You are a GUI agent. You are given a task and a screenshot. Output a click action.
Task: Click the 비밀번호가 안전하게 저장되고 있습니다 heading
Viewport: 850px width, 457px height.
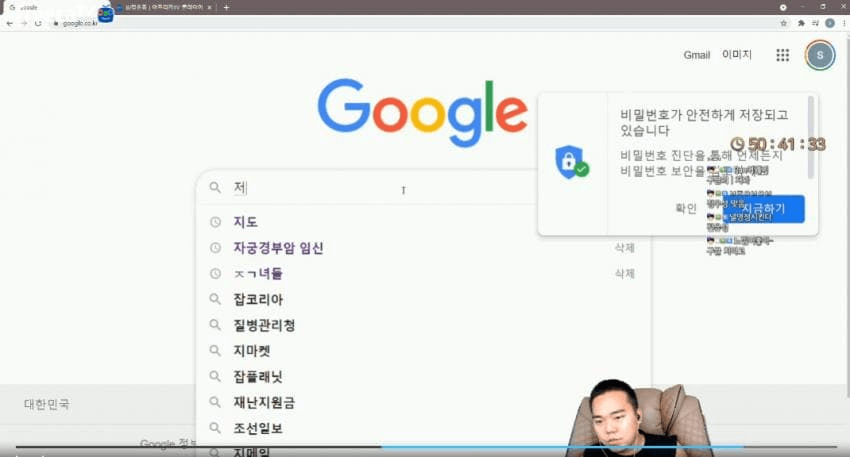pos(704,123)
